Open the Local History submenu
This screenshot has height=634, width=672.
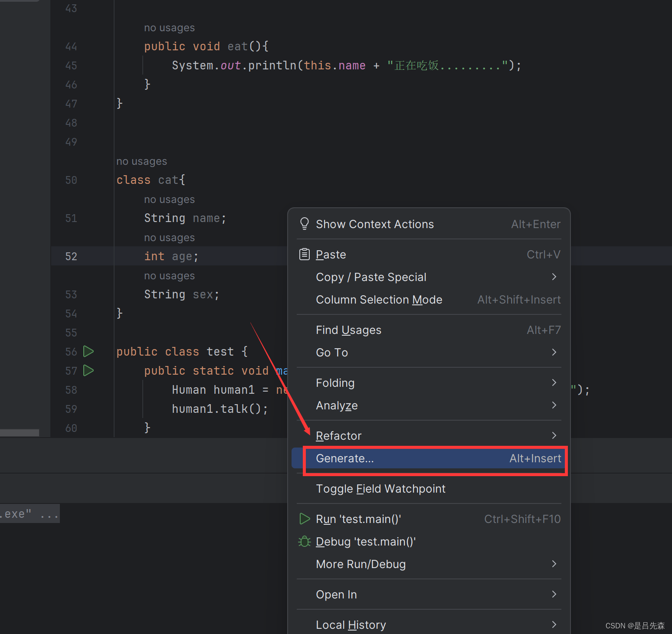(x=429, y=624)
